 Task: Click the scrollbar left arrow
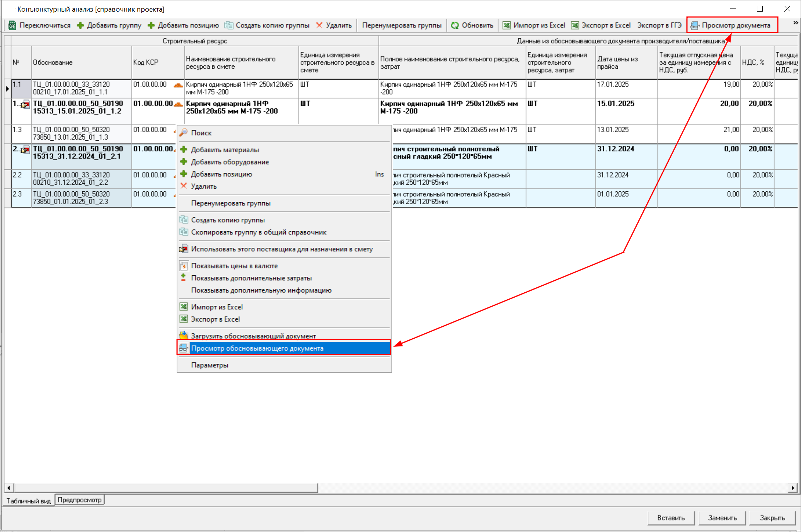click(9, 488)
